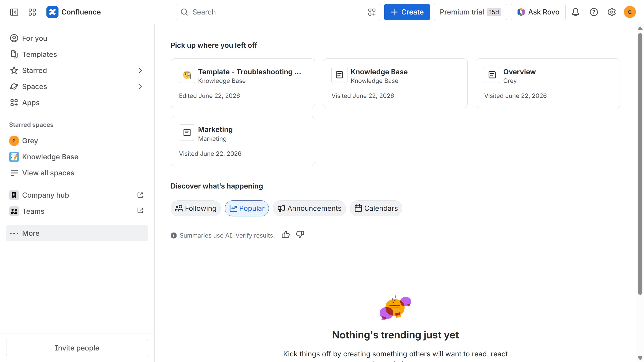
Task: Click the Search input field
Action: point(278,12)
